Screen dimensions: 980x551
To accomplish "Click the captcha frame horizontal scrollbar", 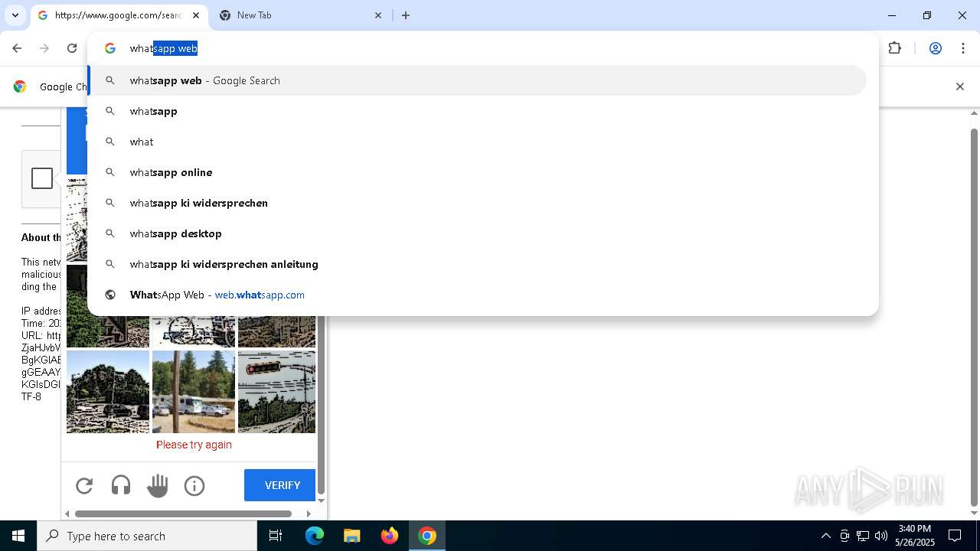I will [183, 514].
